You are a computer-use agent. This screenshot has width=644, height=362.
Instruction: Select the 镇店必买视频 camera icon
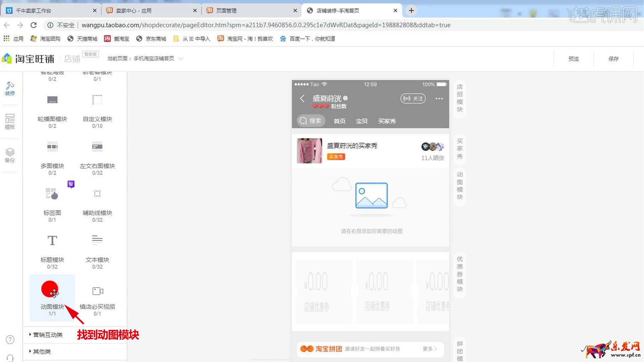click(98, 291)
